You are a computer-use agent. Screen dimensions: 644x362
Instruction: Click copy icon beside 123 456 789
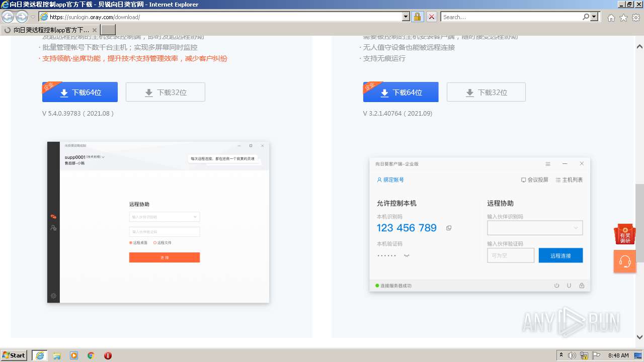pyautogui.click(x=449, y=228)
